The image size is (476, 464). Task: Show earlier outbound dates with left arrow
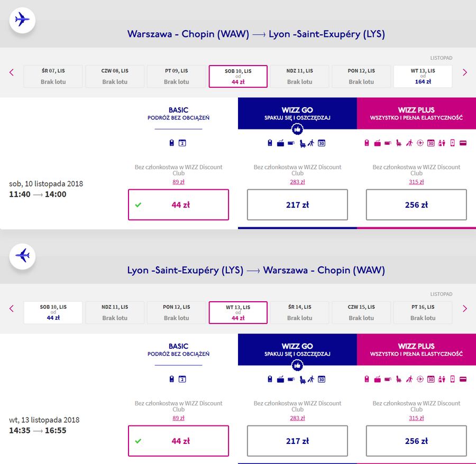point(12,72)
